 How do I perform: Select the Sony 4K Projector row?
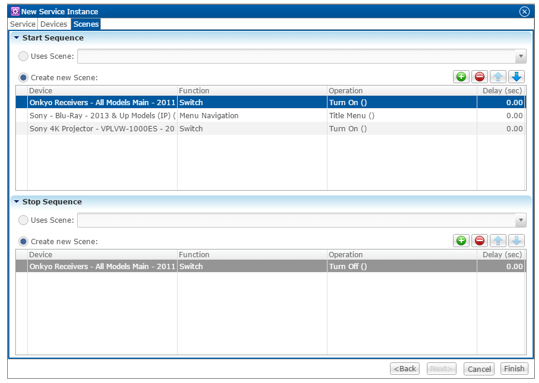pyautogui.click(x=271, y=129)
